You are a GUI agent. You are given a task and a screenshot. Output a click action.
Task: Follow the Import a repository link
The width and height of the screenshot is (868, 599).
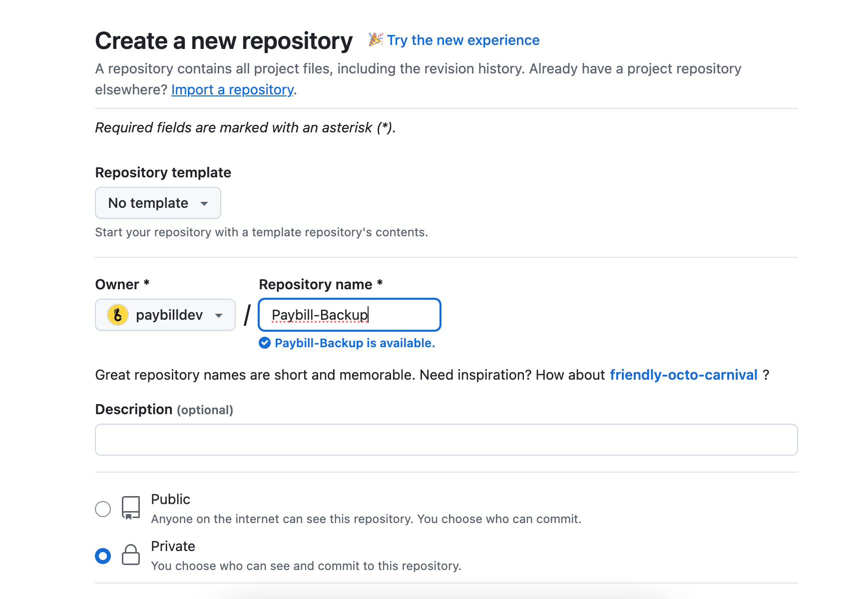(x=232, y=89)
